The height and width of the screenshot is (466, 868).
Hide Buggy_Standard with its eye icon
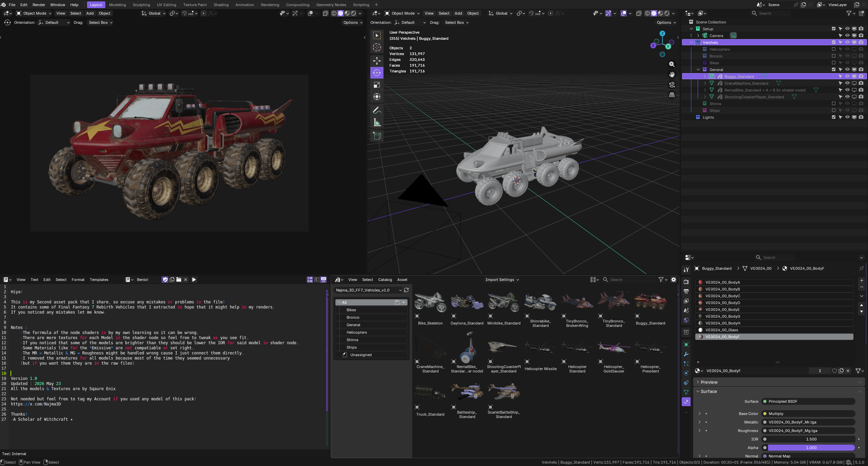click(x=847, y=77)
